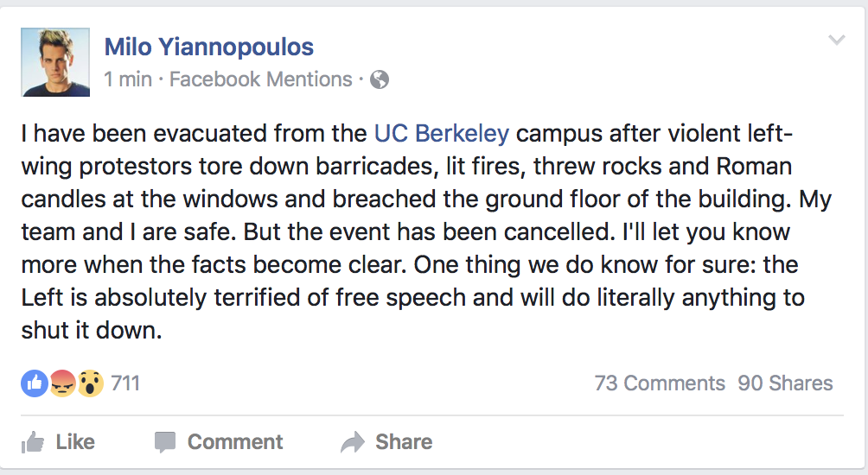Image resolution: width=868 pixels, height=475 pixels.
Task: Click the gray thumbs-up icon beside Like
Action: [34, 443]
